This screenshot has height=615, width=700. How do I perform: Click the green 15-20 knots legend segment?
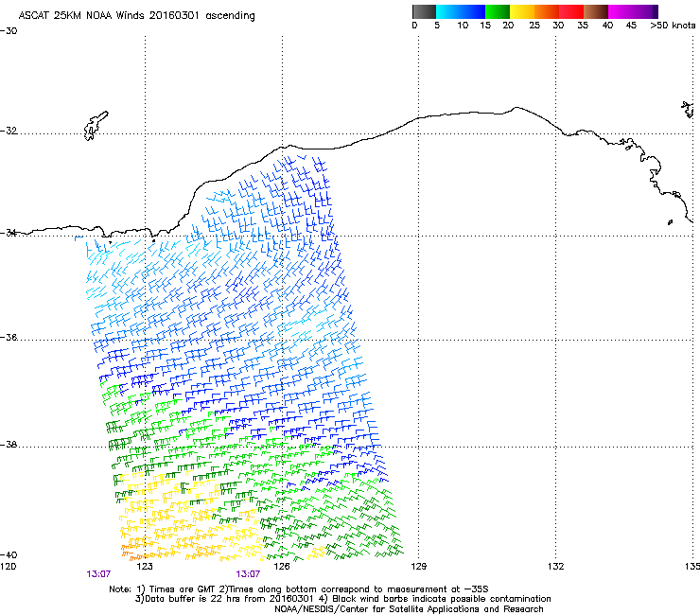pyautogui.click(x=498, y=11)
